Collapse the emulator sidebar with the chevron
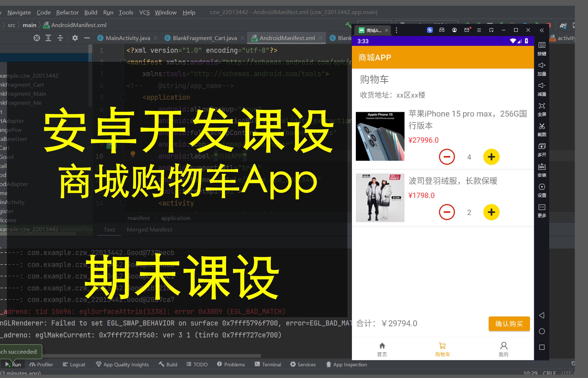588x378 pixels. pyautogui.click(x=542, y=30)
